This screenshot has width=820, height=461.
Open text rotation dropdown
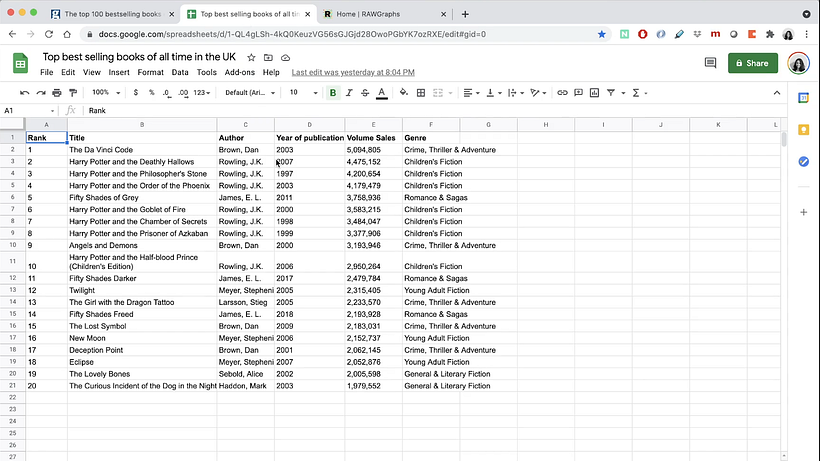click(x=538, y=93)
